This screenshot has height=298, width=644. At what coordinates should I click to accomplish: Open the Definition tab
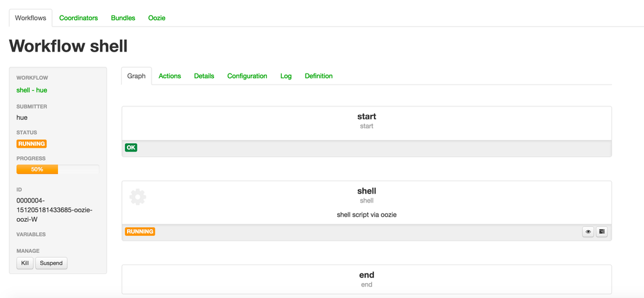pos(318,76)
